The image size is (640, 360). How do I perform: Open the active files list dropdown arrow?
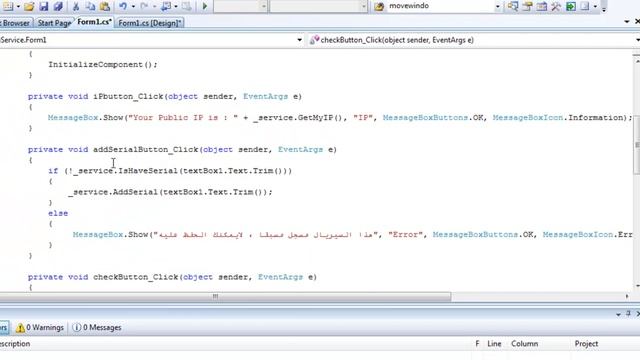627,22
